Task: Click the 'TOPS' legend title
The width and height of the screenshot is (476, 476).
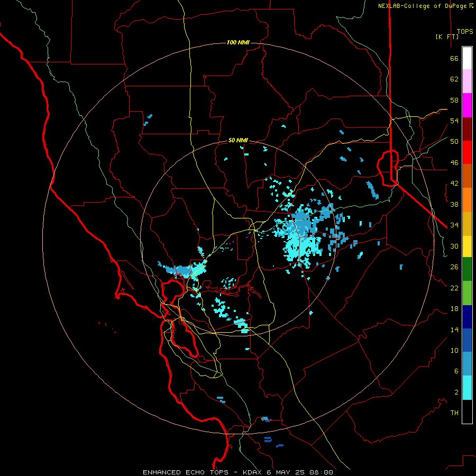Action: click(465, 32)
